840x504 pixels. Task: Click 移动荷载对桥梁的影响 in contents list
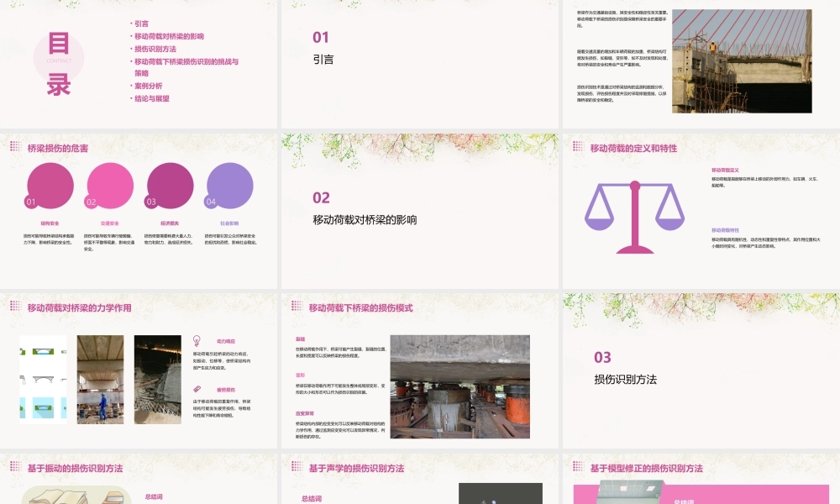(x=170, y=36)
